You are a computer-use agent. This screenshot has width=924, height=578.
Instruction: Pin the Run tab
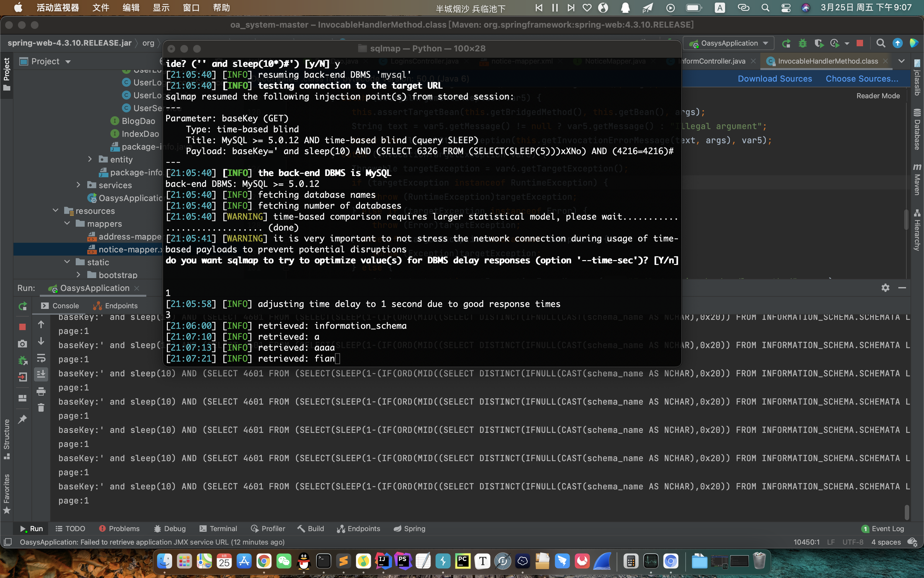click(22, 419)
